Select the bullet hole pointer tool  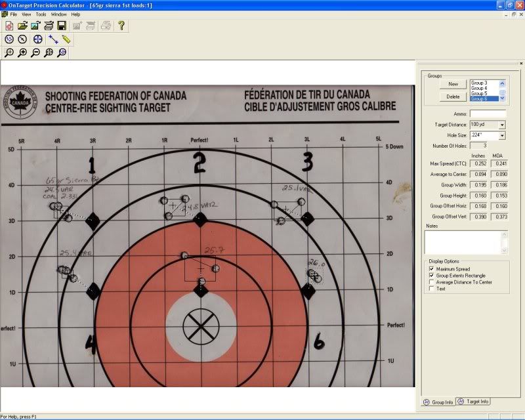22,39
